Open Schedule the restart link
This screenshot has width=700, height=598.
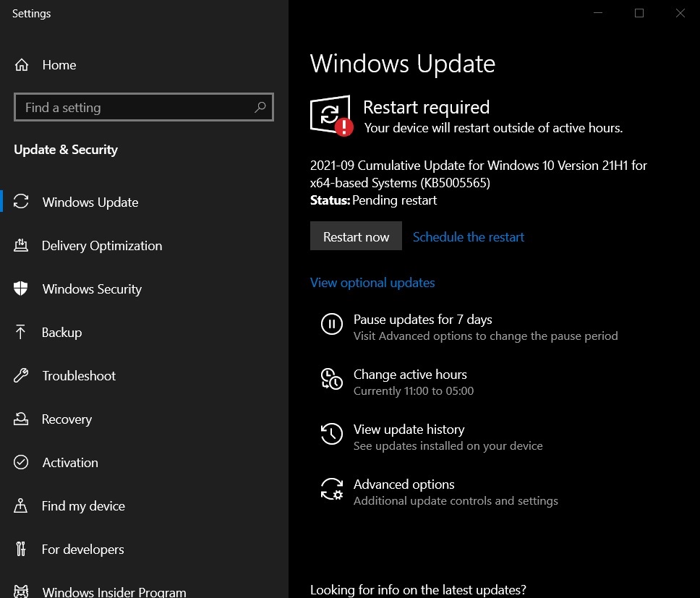pos(468,236)
